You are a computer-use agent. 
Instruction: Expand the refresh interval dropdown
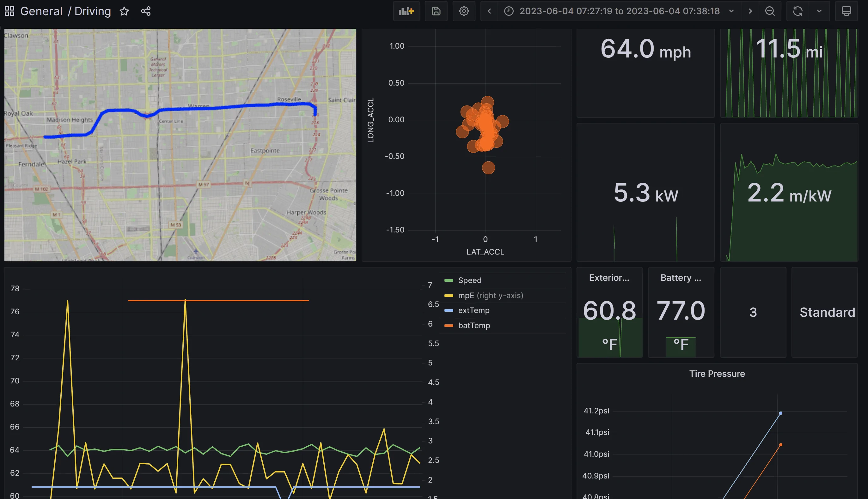point(819,11)
